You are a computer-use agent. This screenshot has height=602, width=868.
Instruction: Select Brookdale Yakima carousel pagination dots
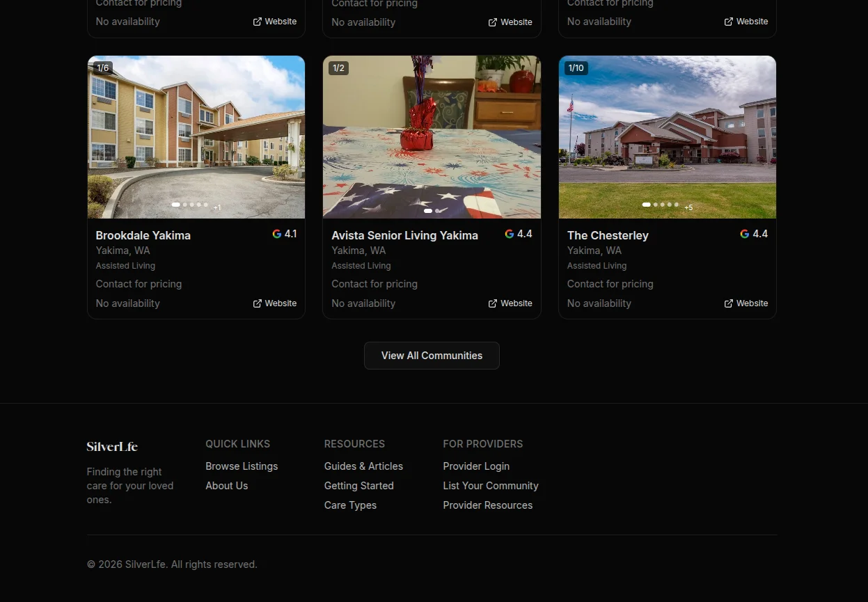click(190, 205)
